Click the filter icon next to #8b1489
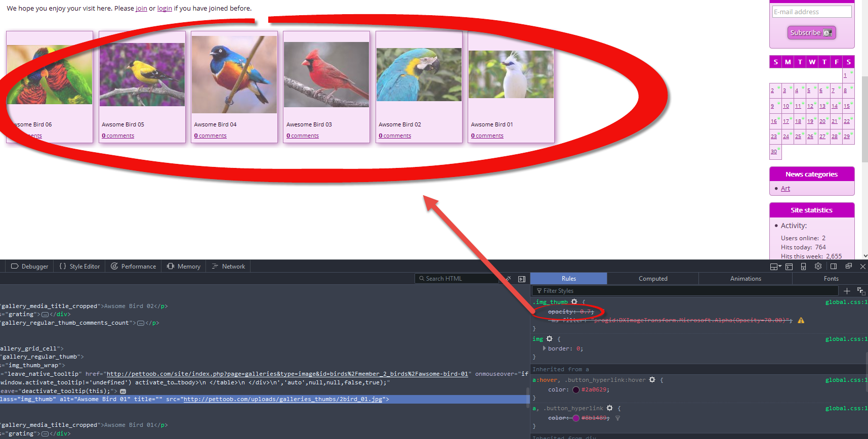This screenshot has height=439, width=868. coord(617,418)
